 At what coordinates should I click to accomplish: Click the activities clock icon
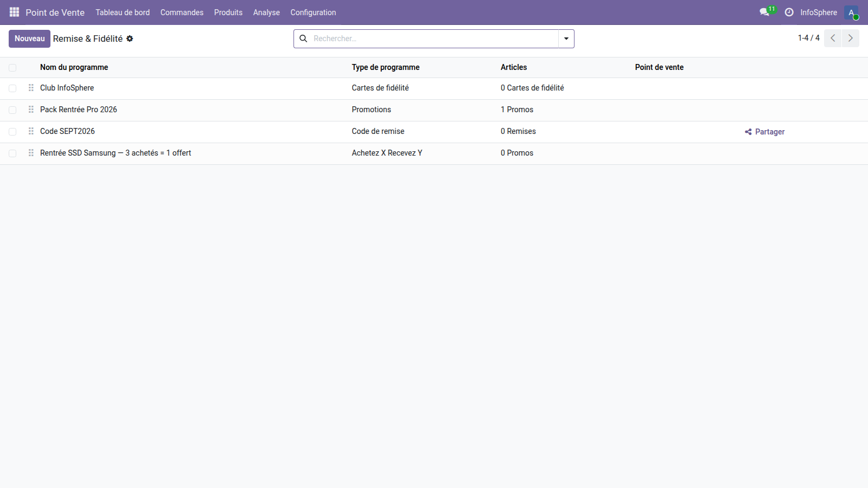coord(789,12)
